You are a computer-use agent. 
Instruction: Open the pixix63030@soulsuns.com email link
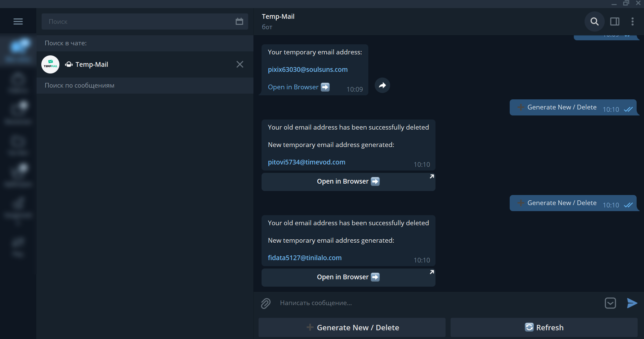click(x=308, y=69)
